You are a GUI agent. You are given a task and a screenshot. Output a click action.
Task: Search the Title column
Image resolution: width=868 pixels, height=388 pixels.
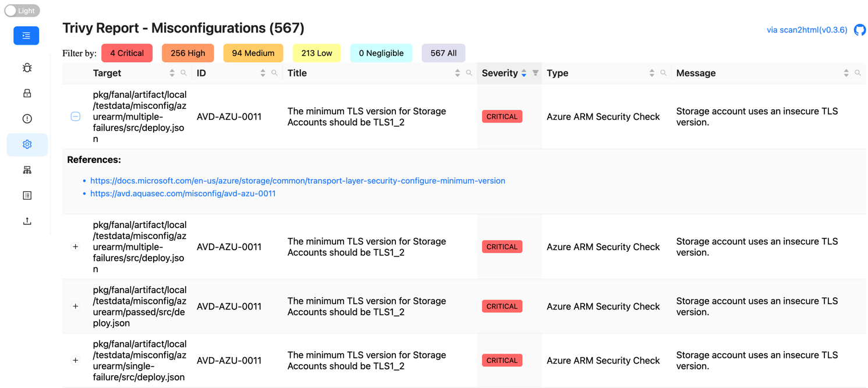(469, 73)
